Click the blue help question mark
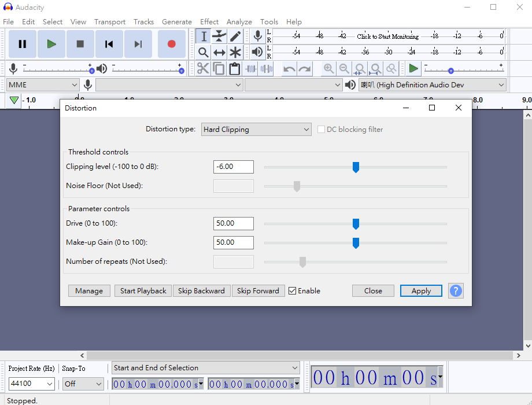532x405 pixels. 456,291
